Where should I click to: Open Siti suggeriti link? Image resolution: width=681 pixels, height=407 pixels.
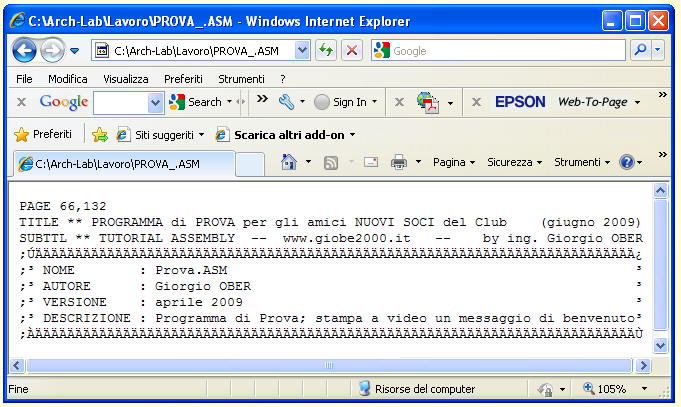[160, 135]
